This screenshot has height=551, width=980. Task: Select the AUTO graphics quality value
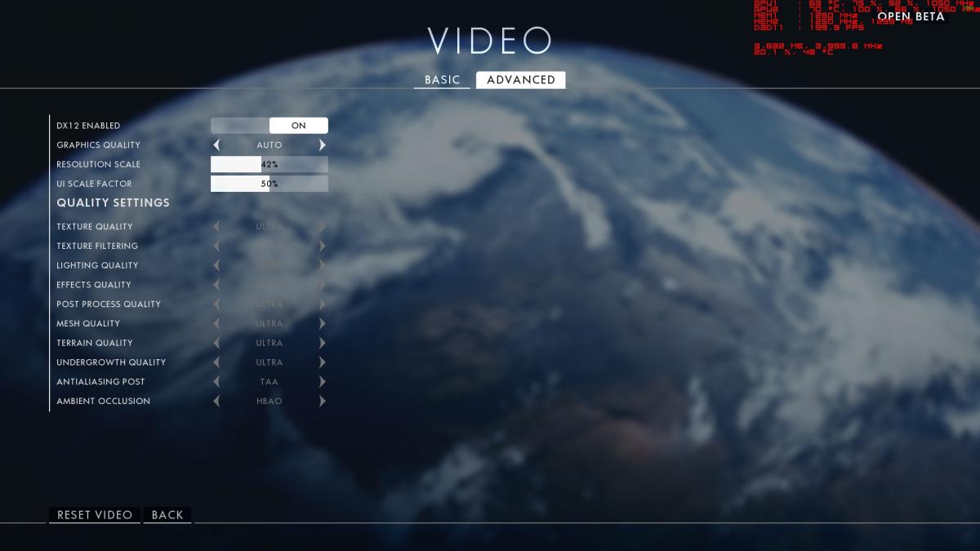(269, 145)
